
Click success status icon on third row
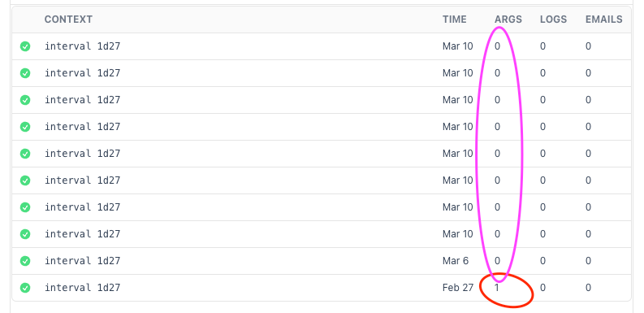tap(25, 100)
